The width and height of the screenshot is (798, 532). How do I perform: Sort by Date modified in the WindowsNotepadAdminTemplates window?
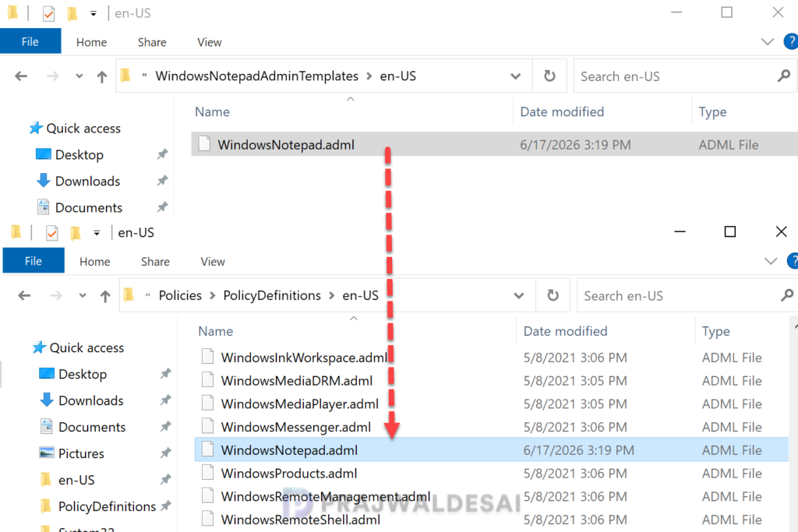click(x=562, y=112)
